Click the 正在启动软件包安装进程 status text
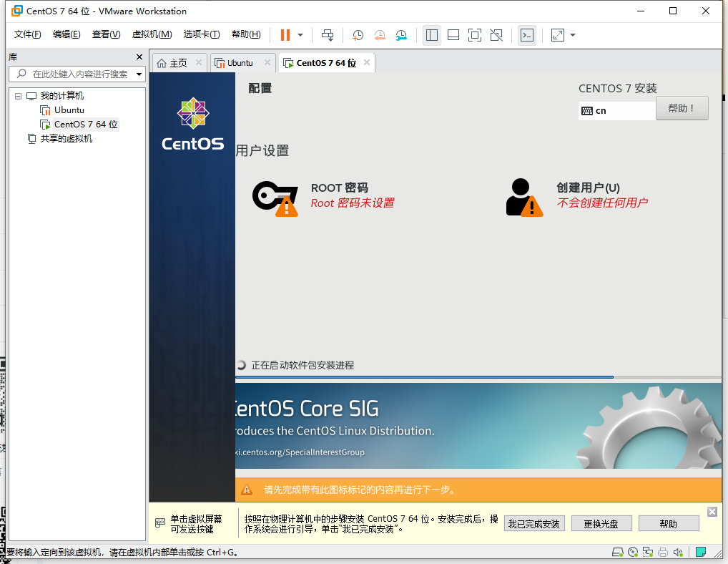The height and width of the screenshot is (564, 728). (302, 365)
